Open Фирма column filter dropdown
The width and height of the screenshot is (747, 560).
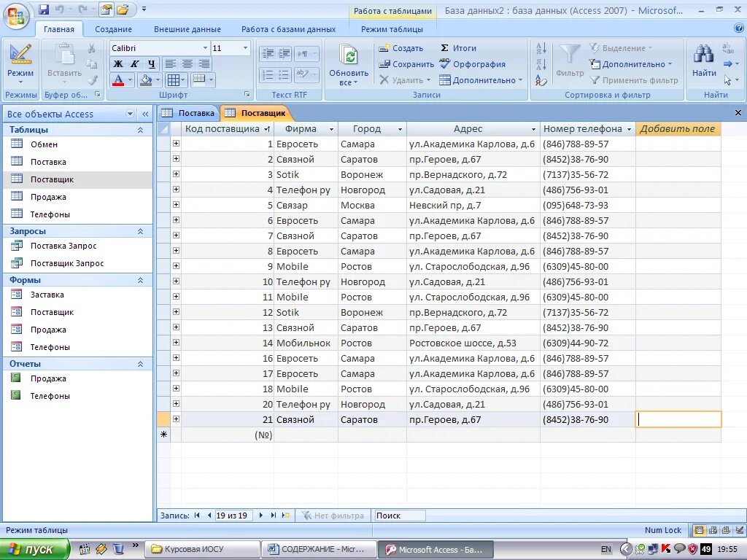pos(331,129)
